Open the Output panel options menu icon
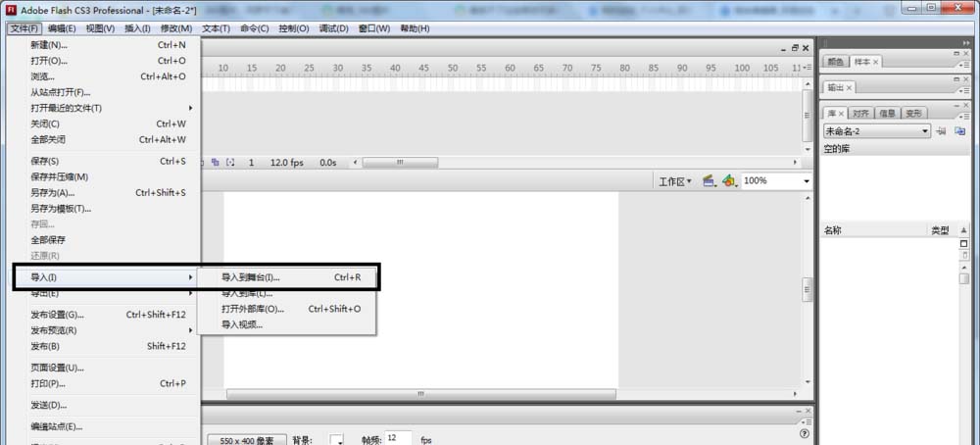980x445 pixels. pos(965,89)
